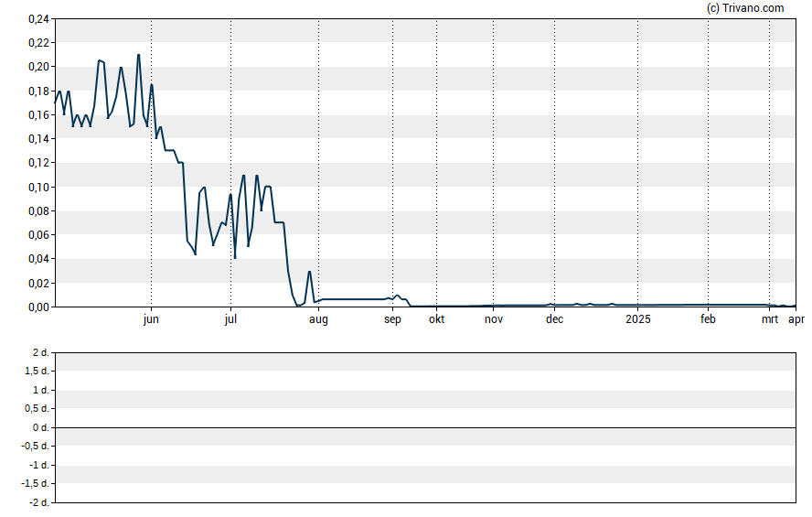Click the 0,04 price axis label
Image resolution: width=812 pixels, height=517 pixels.
(38, 259)
